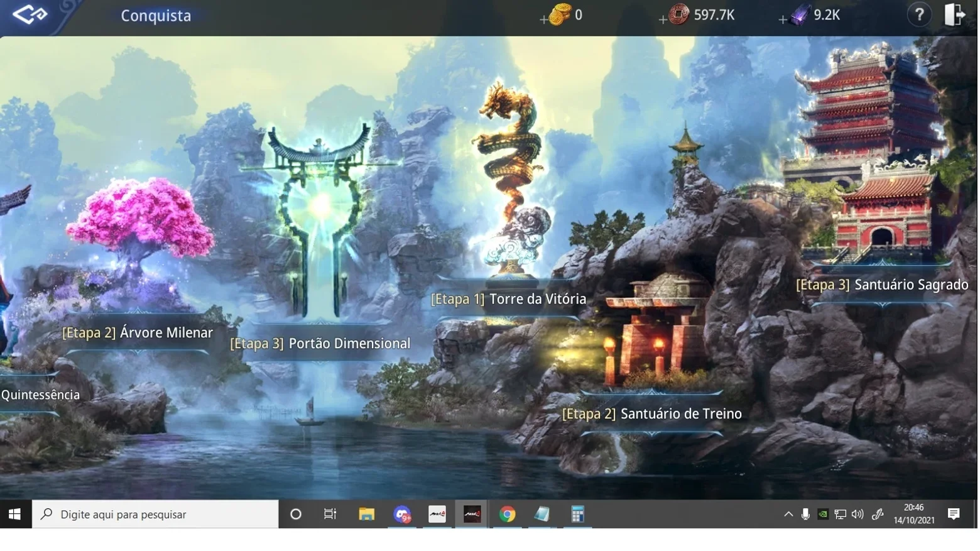Viewport: 980px width, 551px height.
Task: Open Task View in the taskbar
Action: [x=330, y=514]
